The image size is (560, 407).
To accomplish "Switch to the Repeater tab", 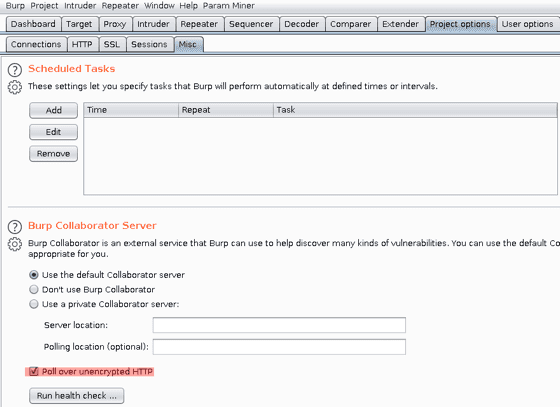I will tap(199, 24).
